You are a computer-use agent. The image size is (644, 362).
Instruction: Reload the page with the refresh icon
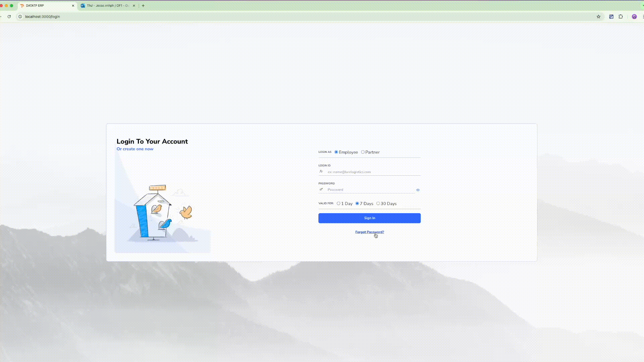coord(9,16)
